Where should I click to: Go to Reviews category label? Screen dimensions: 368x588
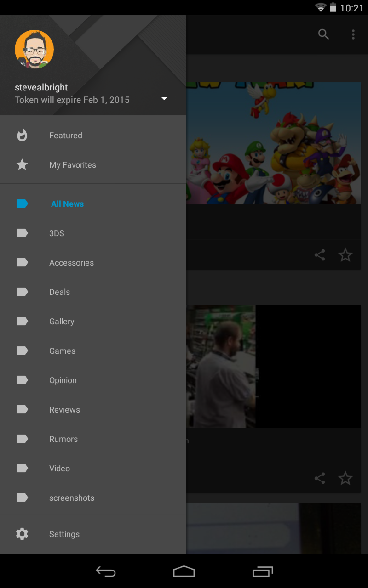[x=64, y=410]
